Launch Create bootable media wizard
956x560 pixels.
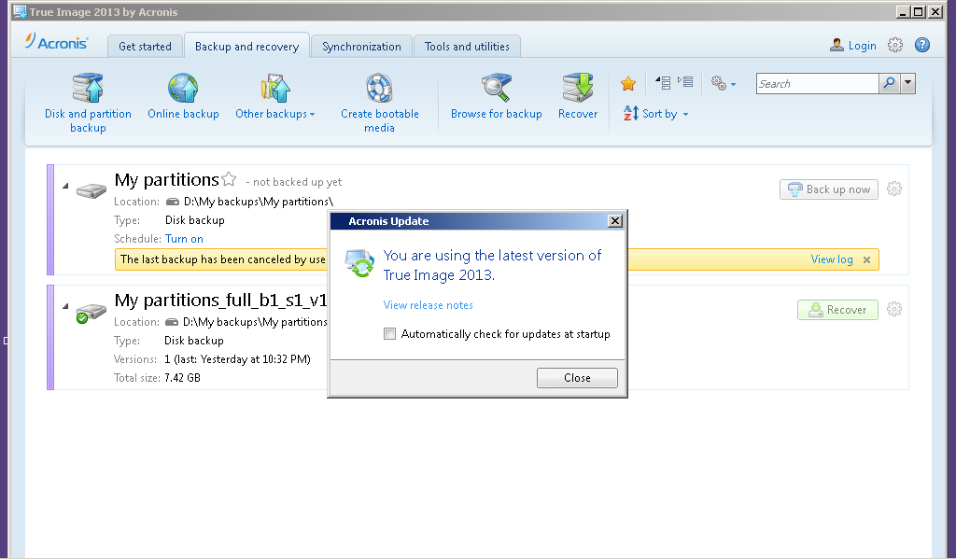click(379, 103)
